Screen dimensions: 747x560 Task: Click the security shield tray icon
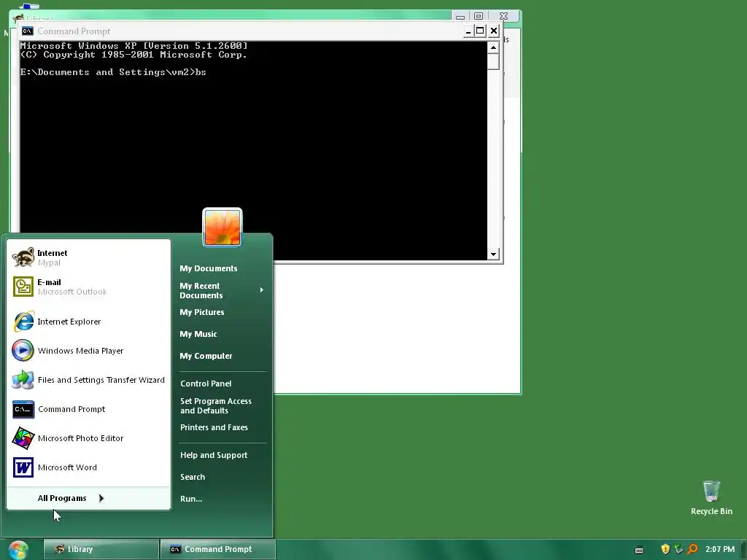665,549
